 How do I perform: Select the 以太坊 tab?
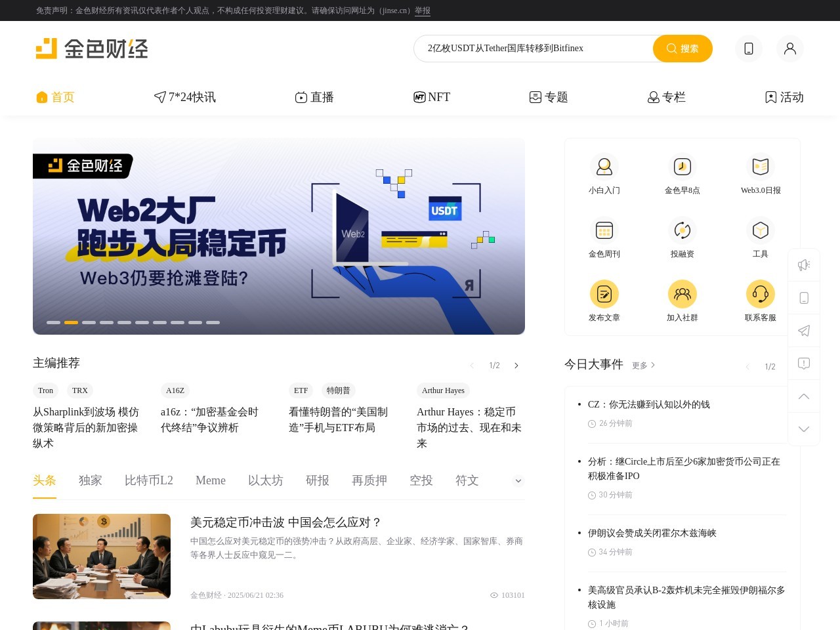pos(266,480)
